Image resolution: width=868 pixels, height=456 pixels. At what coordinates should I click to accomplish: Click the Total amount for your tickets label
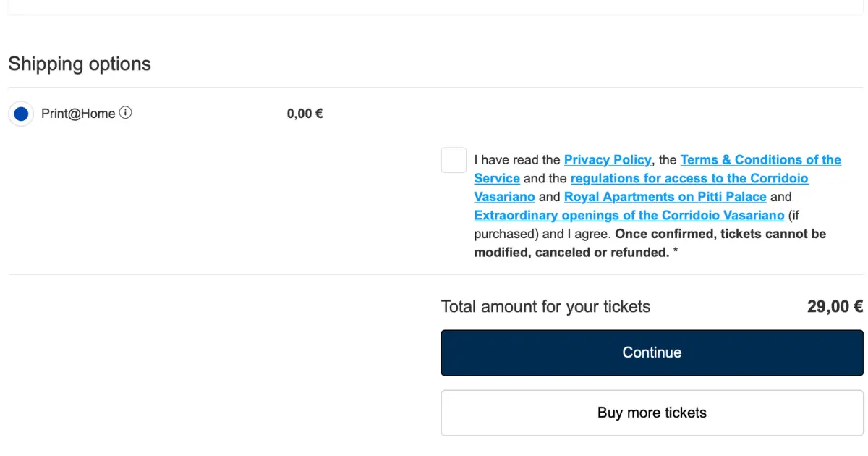point(546,307)
